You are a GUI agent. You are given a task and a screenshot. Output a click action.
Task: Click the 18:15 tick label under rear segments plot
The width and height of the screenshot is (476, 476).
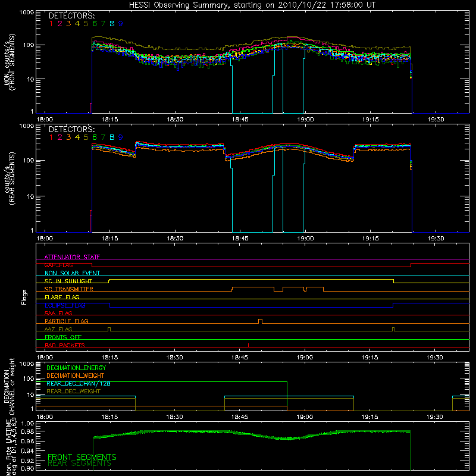click(x=110, y=239)
